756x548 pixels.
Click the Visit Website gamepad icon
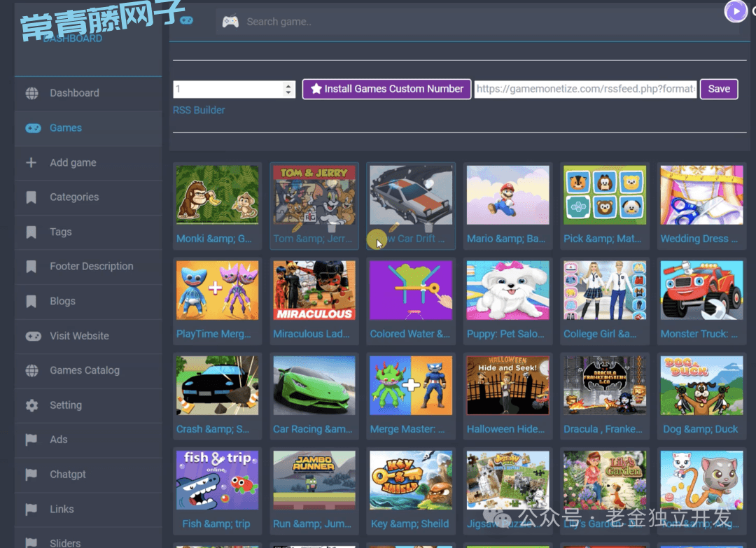33,336
